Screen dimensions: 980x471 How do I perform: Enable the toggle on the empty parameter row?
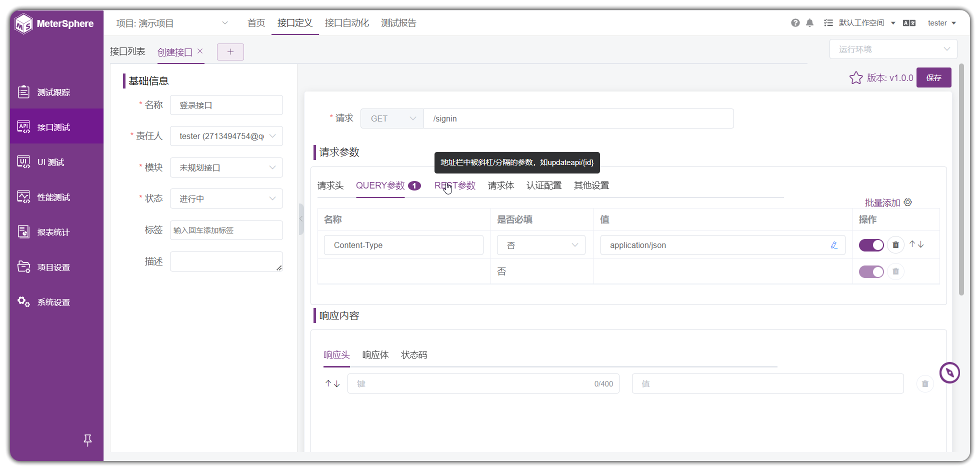[871, 271]
